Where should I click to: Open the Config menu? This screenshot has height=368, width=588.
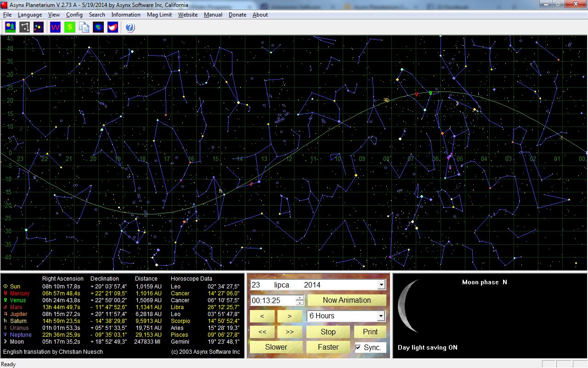point(74,15)
